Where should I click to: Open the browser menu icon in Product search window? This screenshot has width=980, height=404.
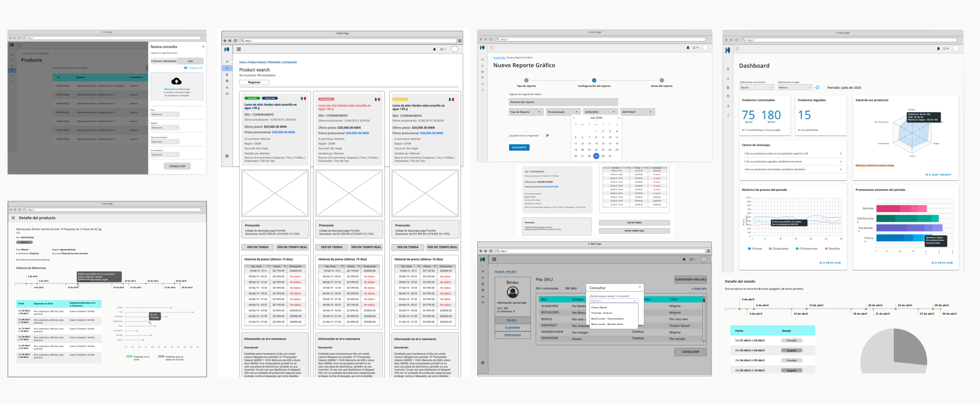tap(460, 41)
